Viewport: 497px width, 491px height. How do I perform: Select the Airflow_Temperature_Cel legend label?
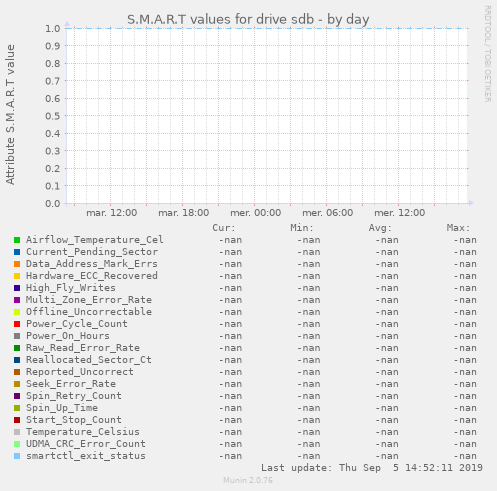[95, 240]
